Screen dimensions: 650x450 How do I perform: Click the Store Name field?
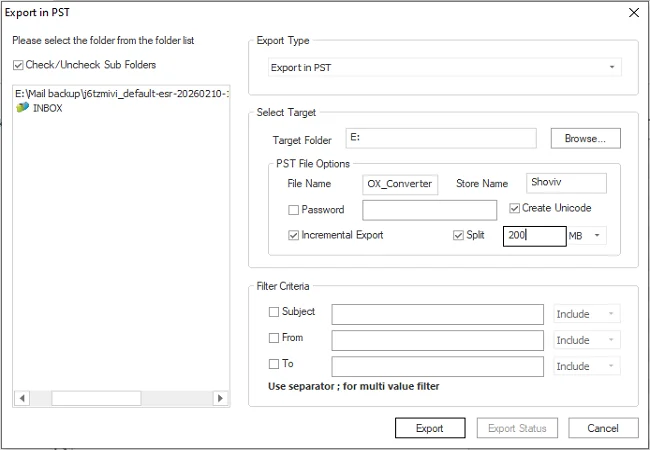pos(566,183)
